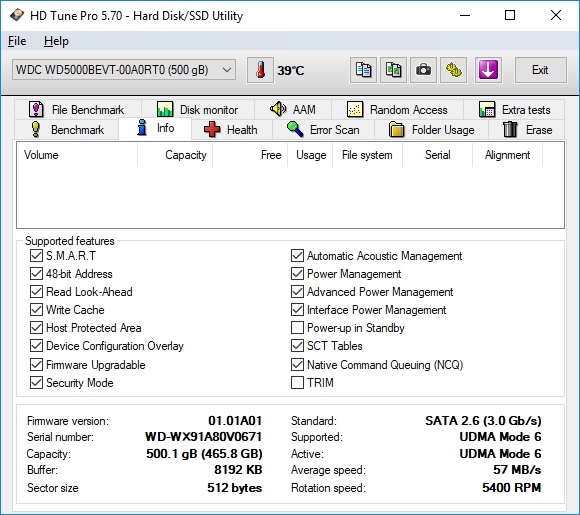
Task: Click the Exit button
Action: [540, 70]
